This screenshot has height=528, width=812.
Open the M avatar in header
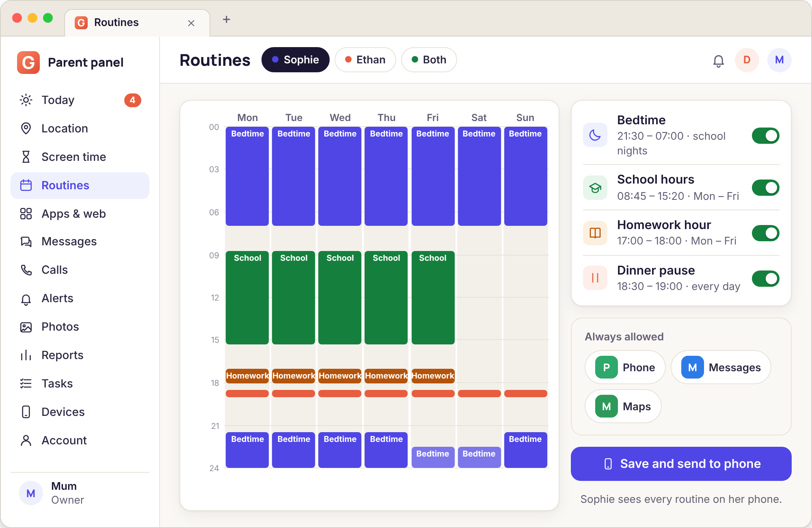pos(780,60)
